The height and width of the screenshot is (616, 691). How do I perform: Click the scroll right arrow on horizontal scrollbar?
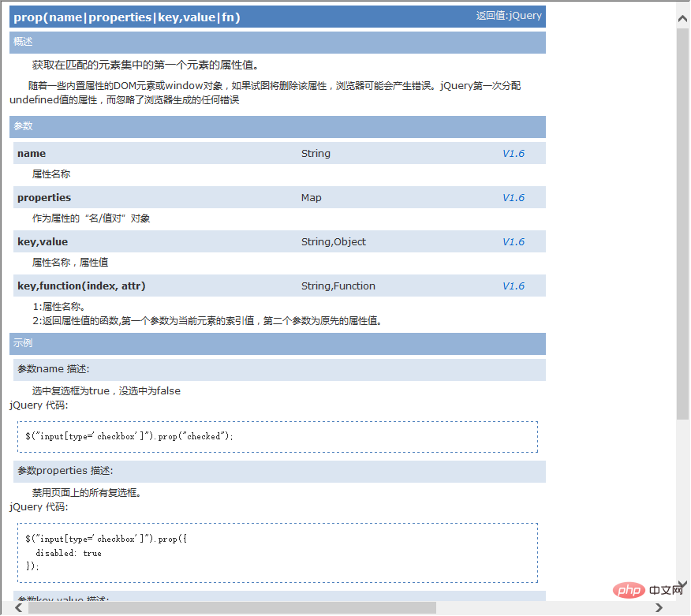coord(659,607)
